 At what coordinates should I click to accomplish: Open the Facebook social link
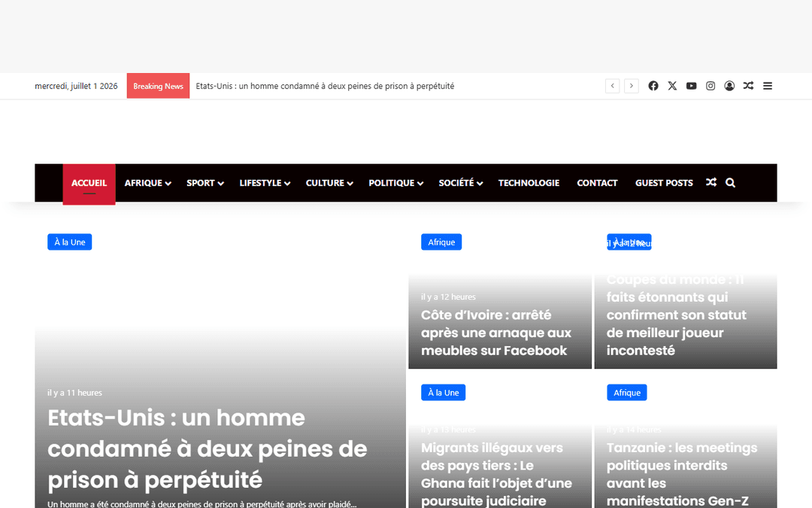point(653,86)
